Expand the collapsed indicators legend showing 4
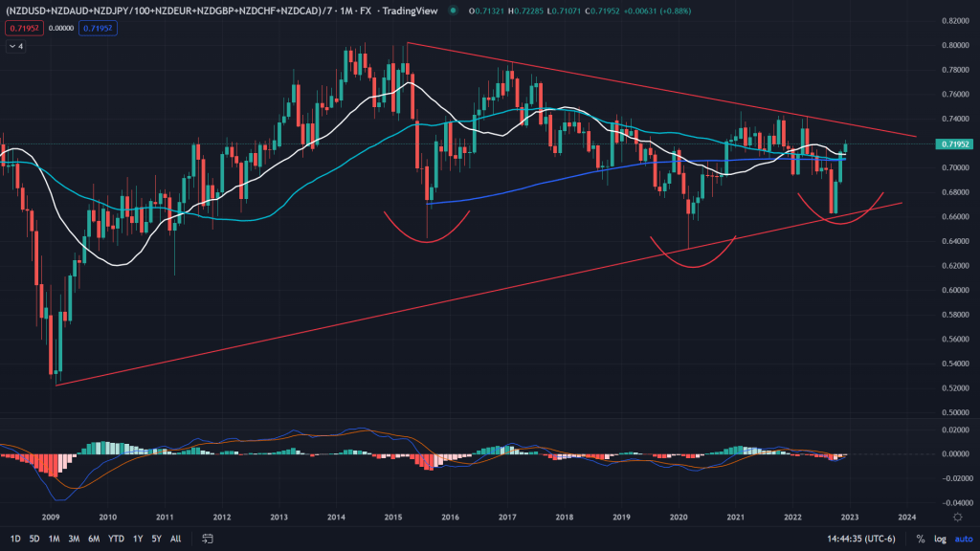This screenshot has width=980, height=551. click(12, 45)
